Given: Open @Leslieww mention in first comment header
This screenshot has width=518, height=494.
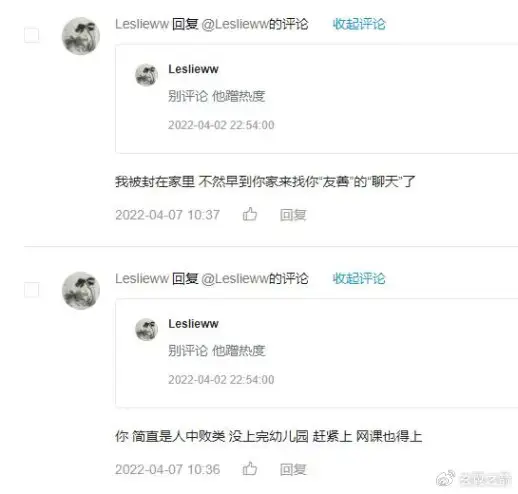Looking at the screenshot, I should (x=235, y=24).
